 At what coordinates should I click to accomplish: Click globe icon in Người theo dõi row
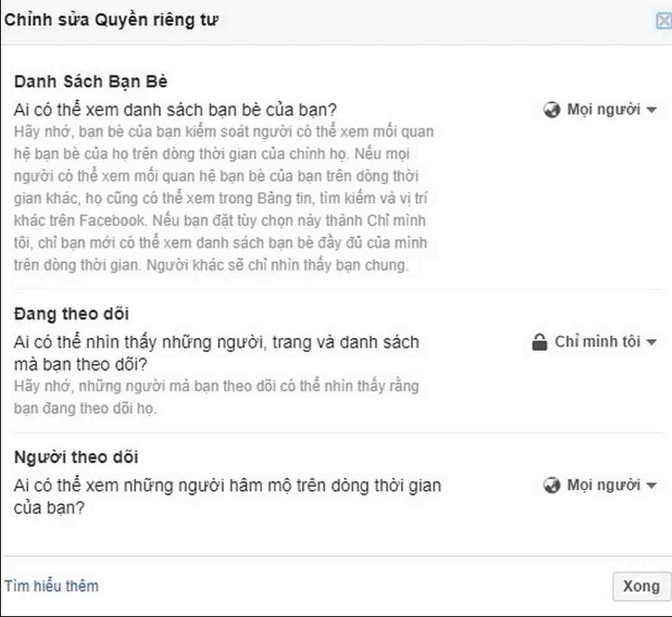click(551, 486)
